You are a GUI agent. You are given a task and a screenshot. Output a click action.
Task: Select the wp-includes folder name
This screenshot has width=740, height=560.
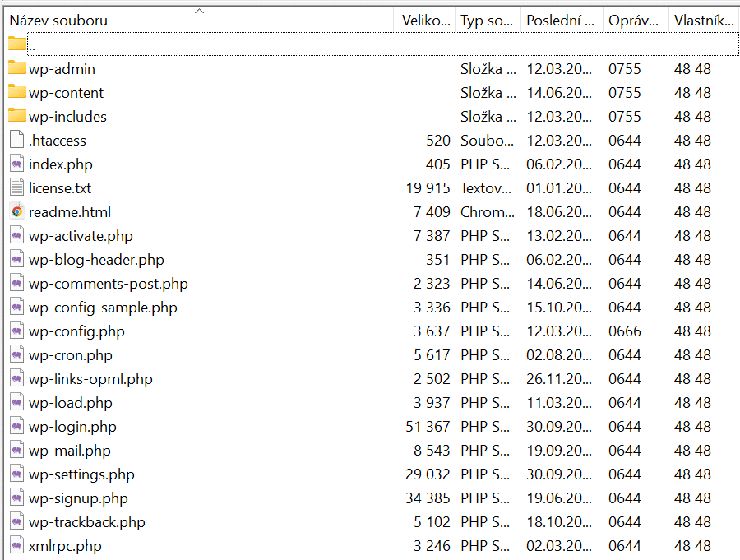[x=67, y=117]
